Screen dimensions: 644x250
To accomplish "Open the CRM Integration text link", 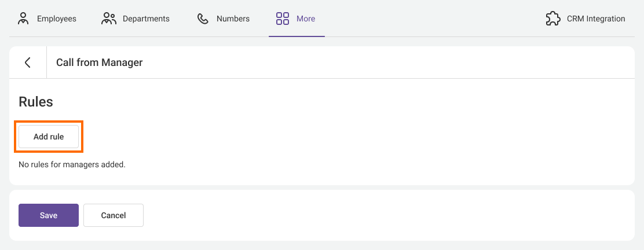I will tap(596, 19).
